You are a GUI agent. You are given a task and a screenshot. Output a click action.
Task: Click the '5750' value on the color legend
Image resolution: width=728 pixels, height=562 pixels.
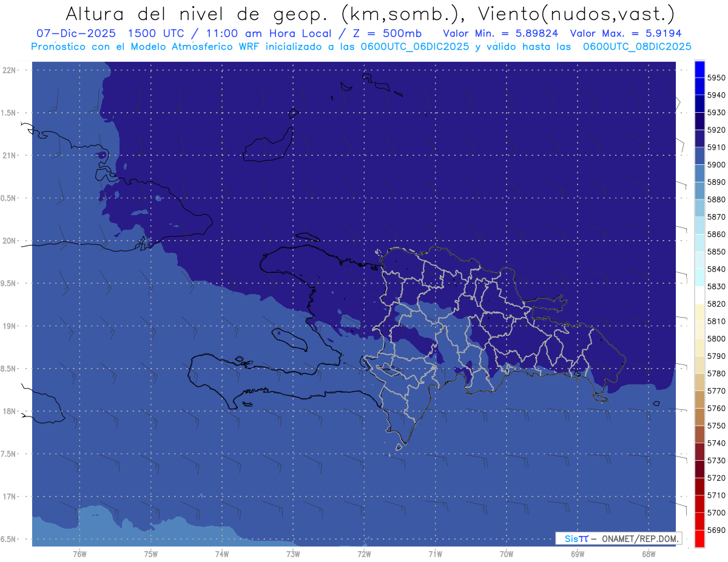(716, 426)
